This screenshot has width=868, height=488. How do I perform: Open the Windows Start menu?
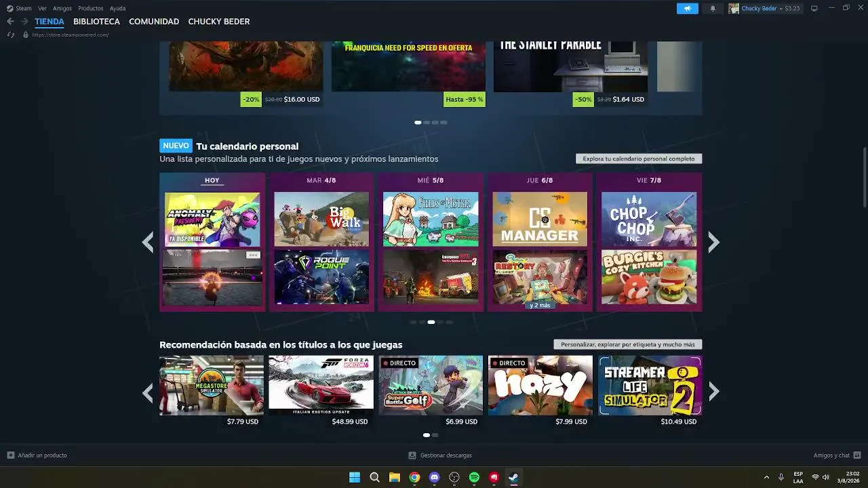click(355, 477)
